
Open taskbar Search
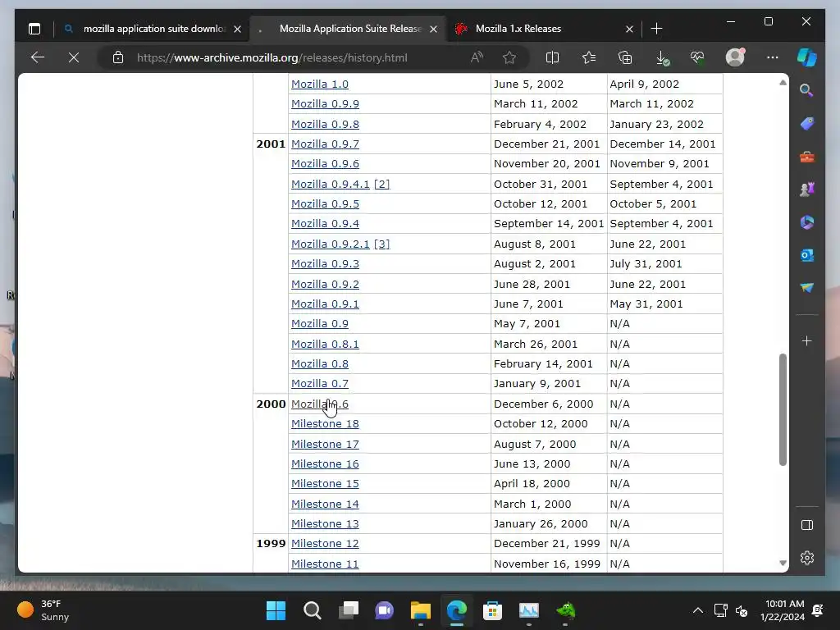coord(312,610)
